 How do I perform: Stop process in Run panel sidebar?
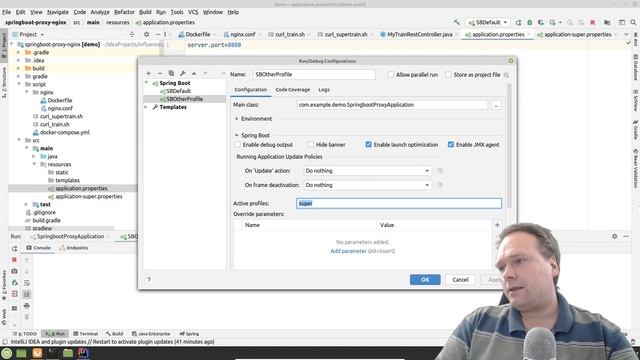pos(15,260)
